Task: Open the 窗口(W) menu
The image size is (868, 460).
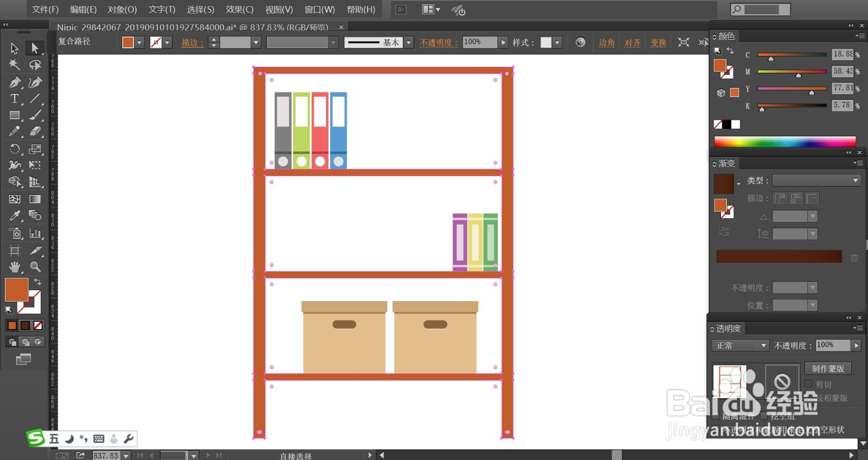Action: [320, 9]
